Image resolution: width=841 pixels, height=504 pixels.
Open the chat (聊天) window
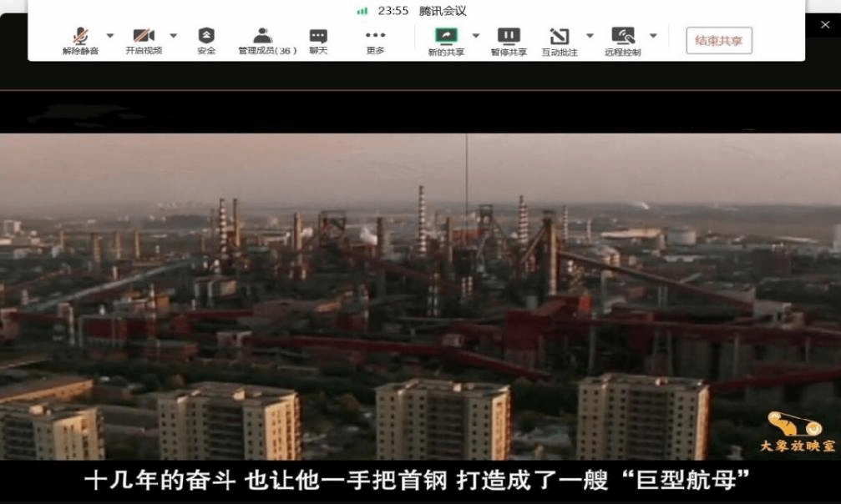[x=318, y=40]
